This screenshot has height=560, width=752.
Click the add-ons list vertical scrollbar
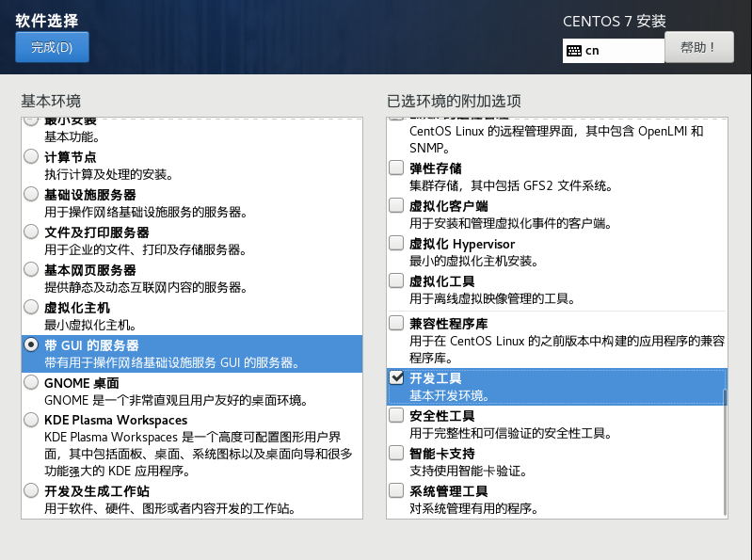coord(725,452)
